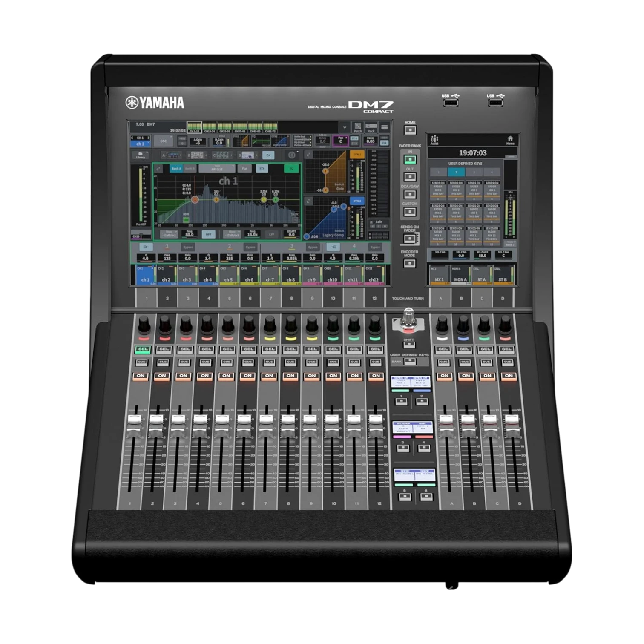Screen dimensions: 644x644
Task: Open the EQ type PRECISE dropdown
Action: pos(217,169)
